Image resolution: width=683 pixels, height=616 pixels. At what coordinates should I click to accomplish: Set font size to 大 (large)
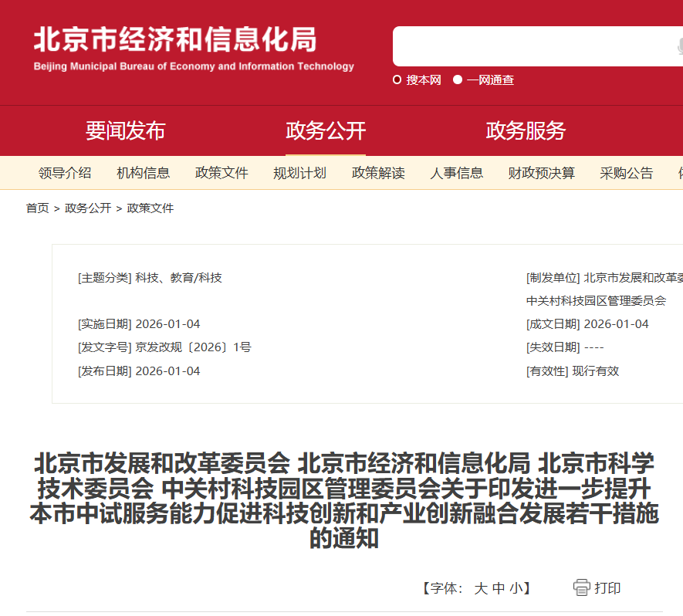[480, 588]
